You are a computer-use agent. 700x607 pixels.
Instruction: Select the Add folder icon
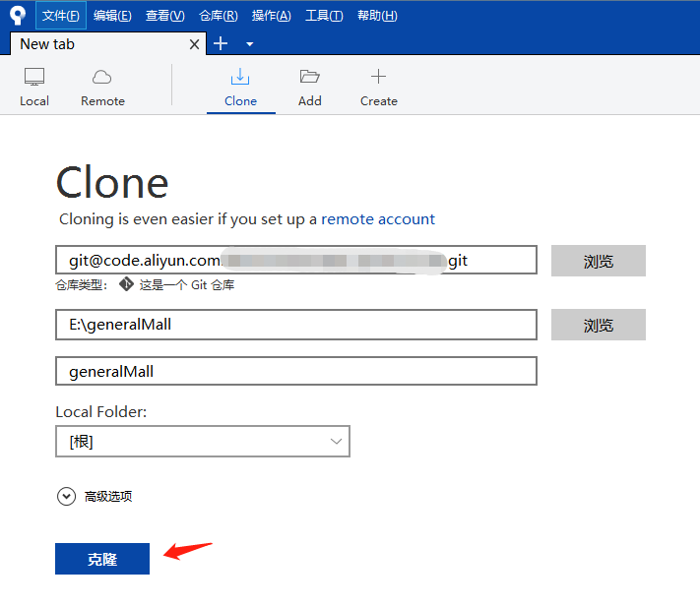click(x=309, y=77)
